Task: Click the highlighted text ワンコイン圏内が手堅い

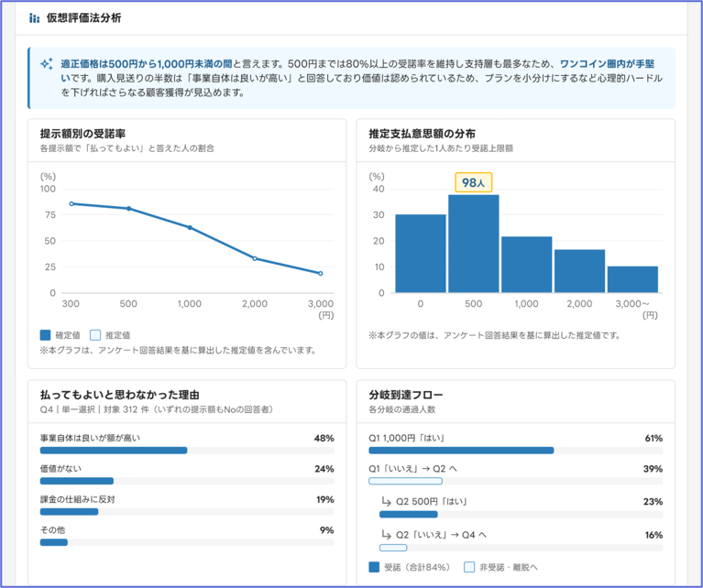Action: click(x=607, y=63)
